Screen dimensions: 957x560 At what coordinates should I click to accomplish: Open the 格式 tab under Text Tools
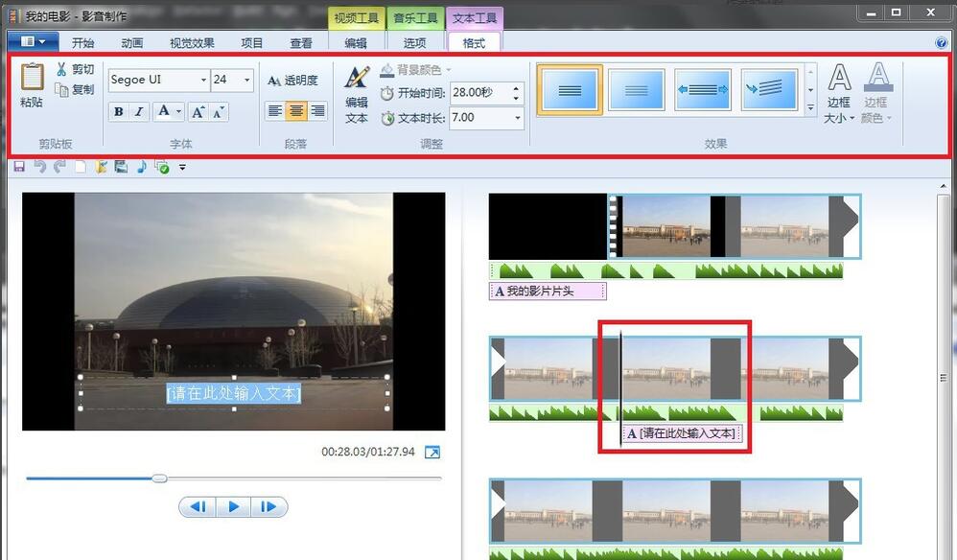click(475, 43)
